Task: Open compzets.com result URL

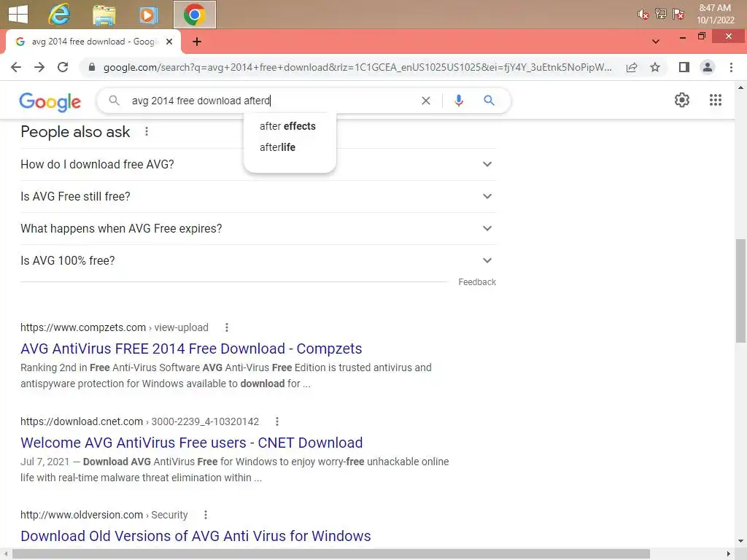Action: click(x=115, y=327)
